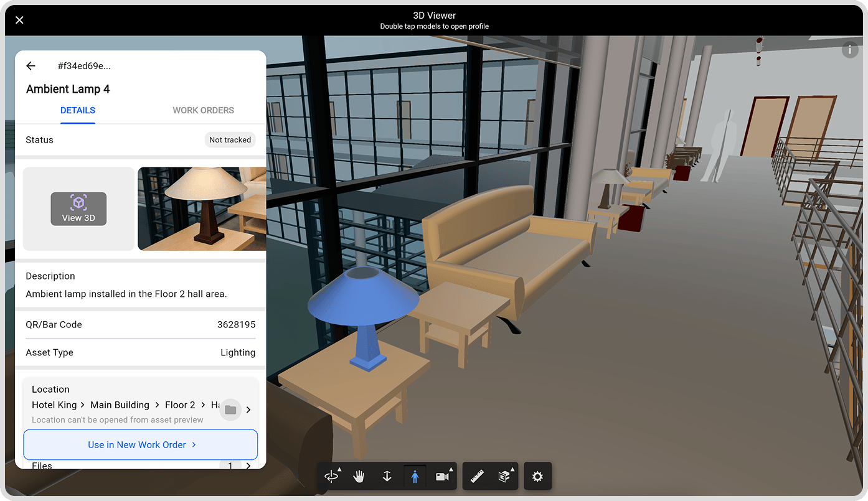Open viewer settings gear
Viewport: 868px width, 501px height.
pos(538,477)
